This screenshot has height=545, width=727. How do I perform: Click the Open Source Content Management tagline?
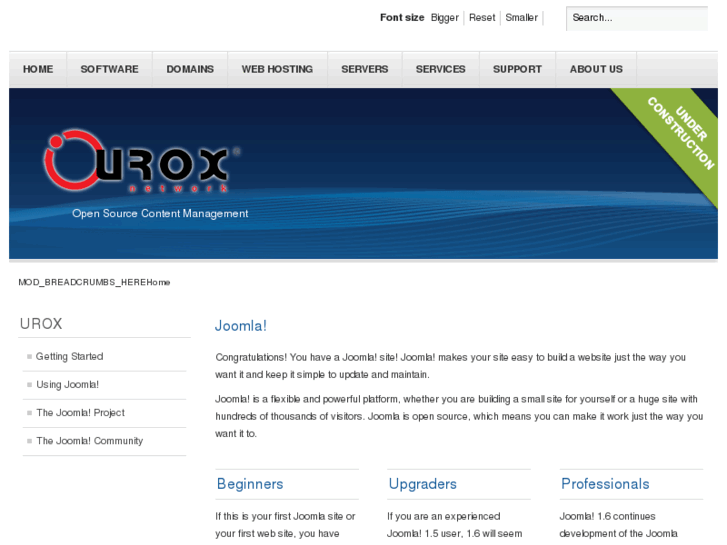[160, 213]
